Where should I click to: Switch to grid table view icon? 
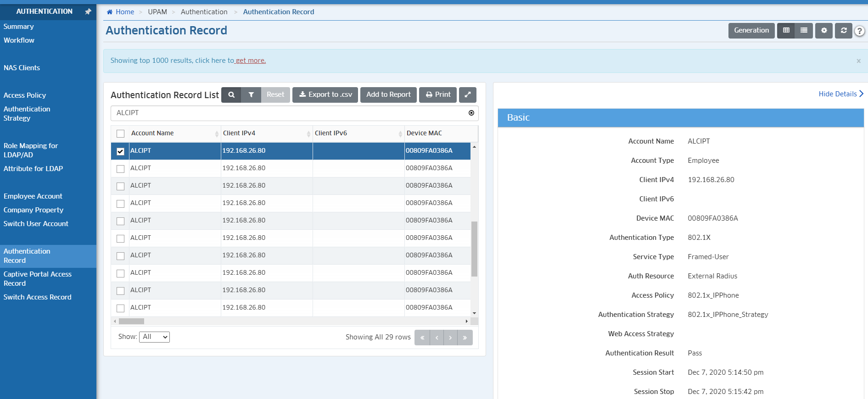pyautogui.click(x=786, y=31)
